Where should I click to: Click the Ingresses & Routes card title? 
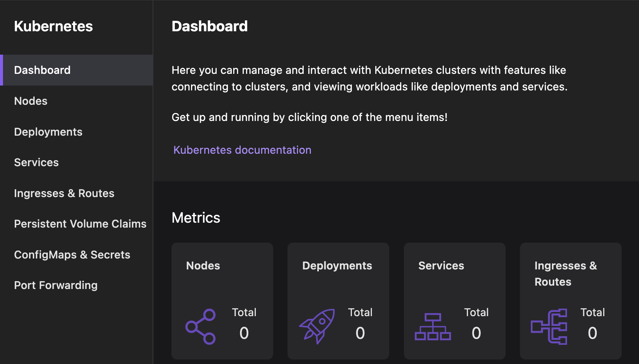(x=566, y=274)
